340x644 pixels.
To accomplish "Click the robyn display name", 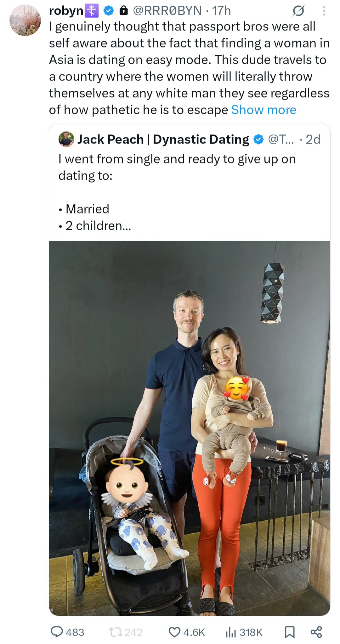I will [66, 11].
